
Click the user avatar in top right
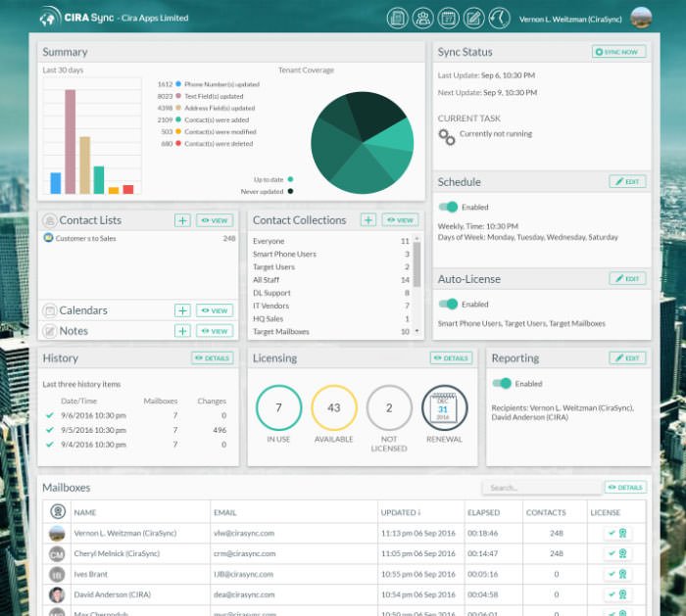coord(641,18)
